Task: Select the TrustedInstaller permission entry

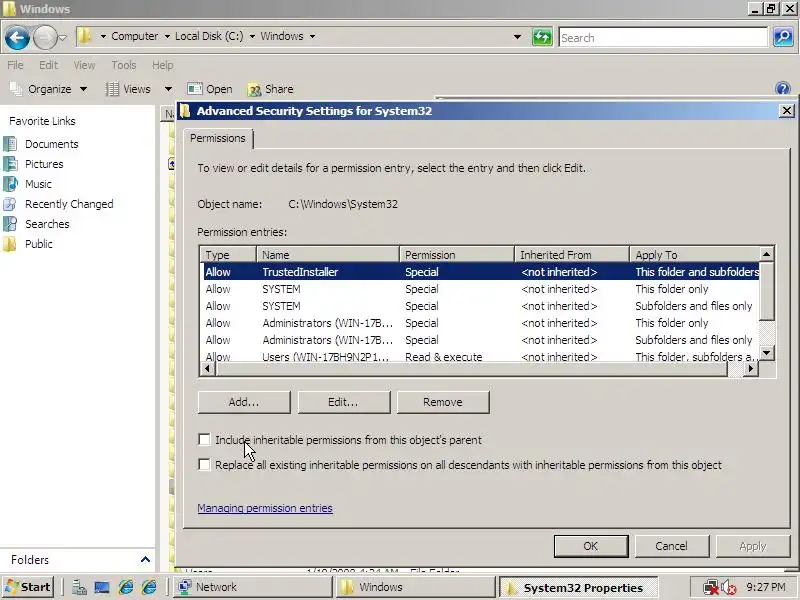Action: click(482, 272)
